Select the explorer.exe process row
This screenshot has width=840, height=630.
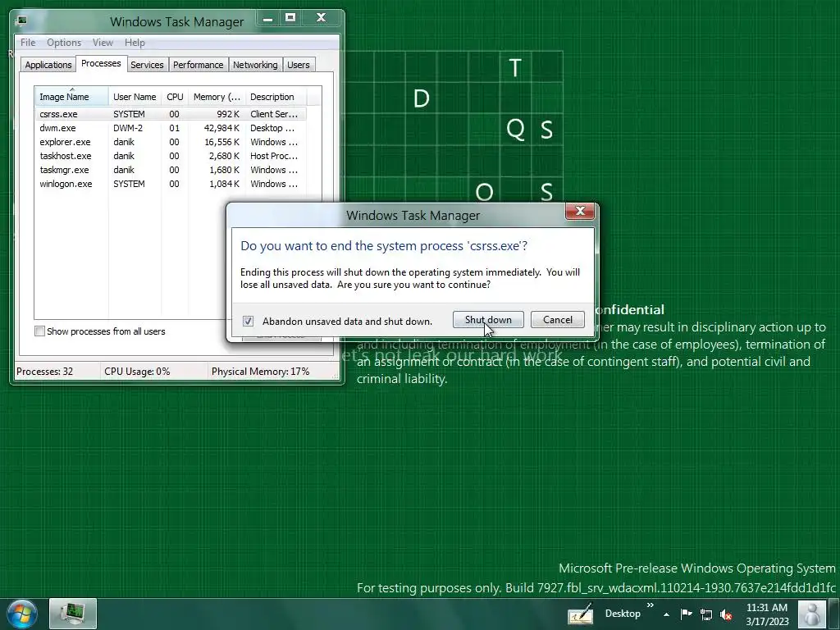coord(171,142)
